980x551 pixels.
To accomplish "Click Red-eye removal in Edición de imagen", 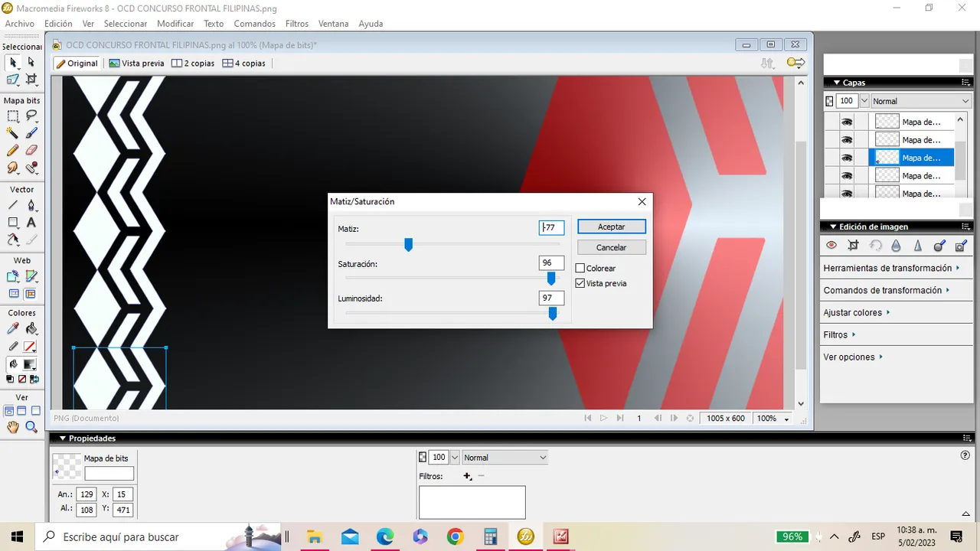I will 831,246.
